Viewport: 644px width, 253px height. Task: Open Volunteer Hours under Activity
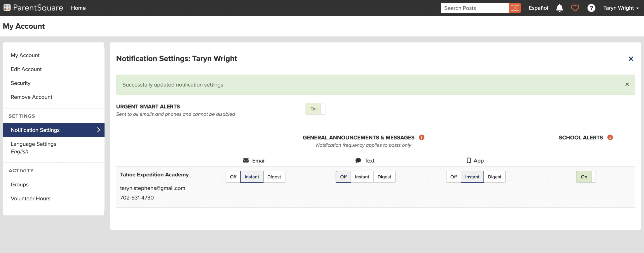[x=30, y=198]
